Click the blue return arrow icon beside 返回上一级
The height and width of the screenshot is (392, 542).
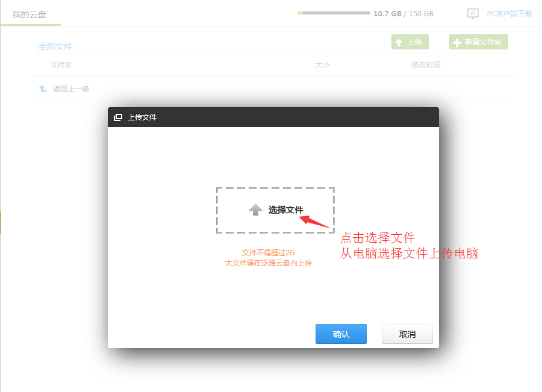point(43,89)
